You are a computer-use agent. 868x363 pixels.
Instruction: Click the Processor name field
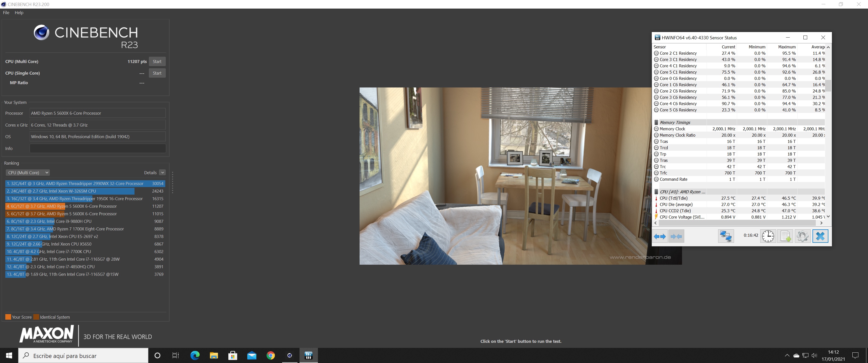coord(98,113)
